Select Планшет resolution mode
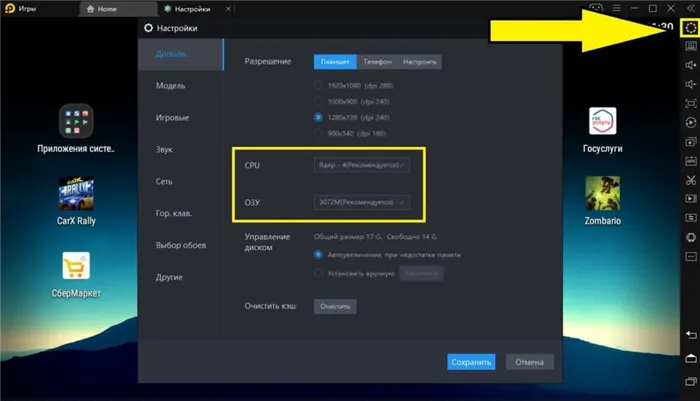Viewport: 700px width, 401px height. pos(335,62)
